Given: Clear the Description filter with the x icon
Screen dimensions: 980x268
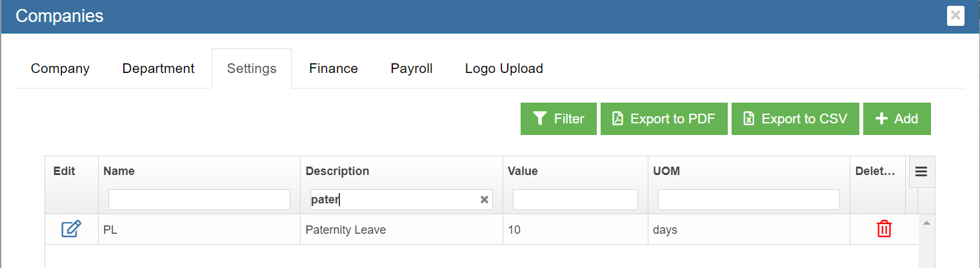Looking at the screenshot, I should (x=484, y=200).
